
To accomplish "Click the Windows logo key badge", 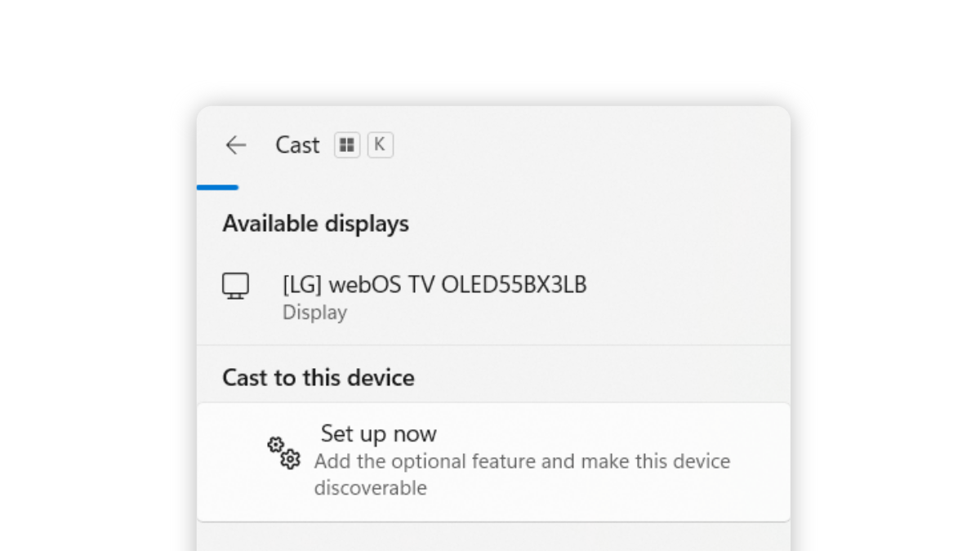I will pos(346,144).
